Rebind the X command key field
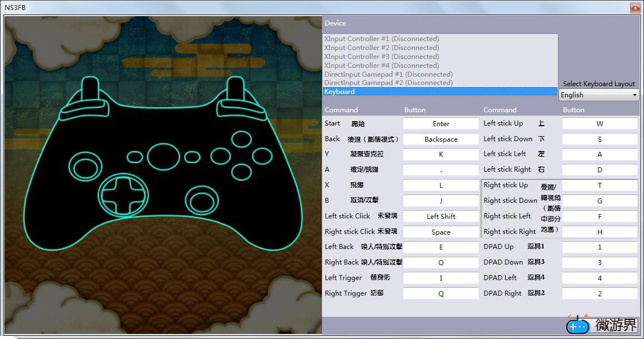 441,185
